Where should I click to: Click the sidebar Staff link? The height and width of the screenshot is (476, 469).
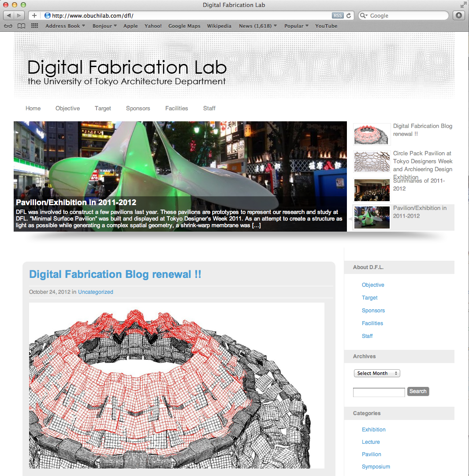click(x=367, y=336)
